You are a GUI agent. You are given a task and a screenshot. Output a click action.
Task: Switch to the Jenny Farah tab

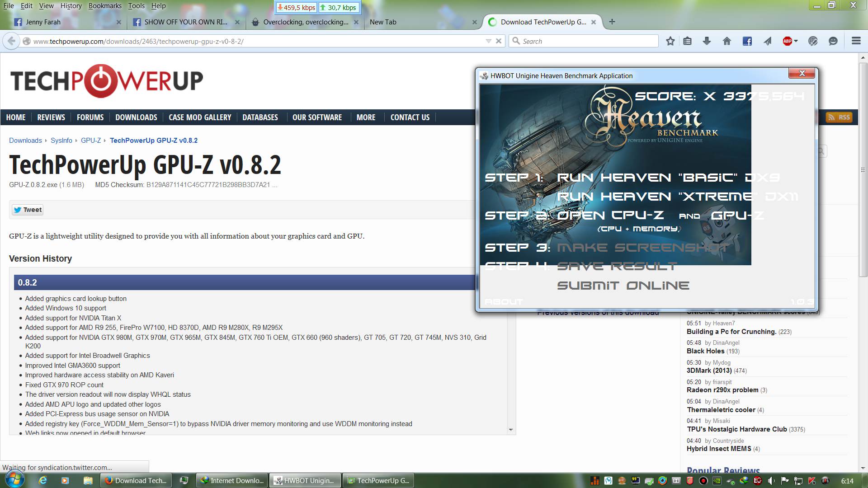point(67,22)
